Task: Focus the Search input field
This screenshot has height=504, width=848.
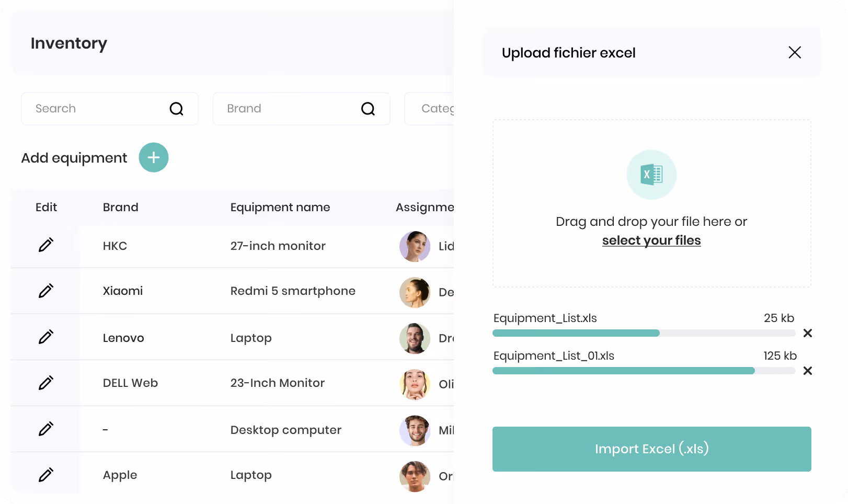Action: pos(110,109)
